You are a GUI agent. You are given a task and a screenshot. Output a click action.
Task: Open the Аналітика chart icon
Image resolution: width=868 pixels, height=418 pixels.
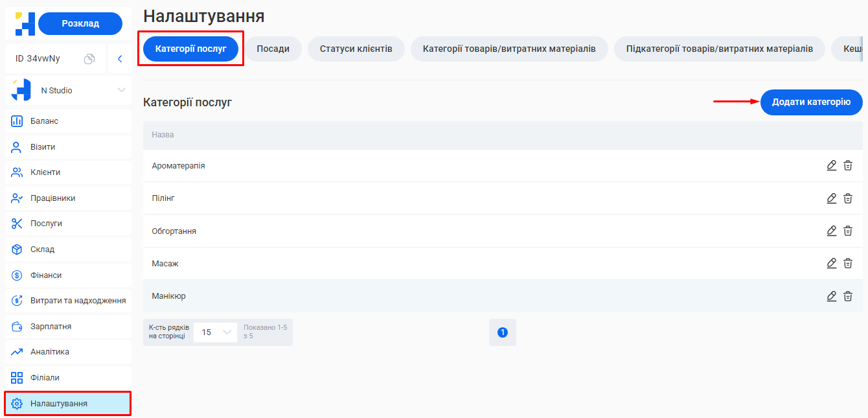click(x=16, y=351)
